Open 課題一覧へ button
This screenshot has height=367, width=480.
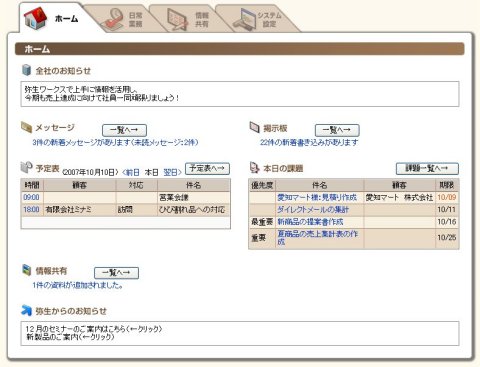[427, 169]
